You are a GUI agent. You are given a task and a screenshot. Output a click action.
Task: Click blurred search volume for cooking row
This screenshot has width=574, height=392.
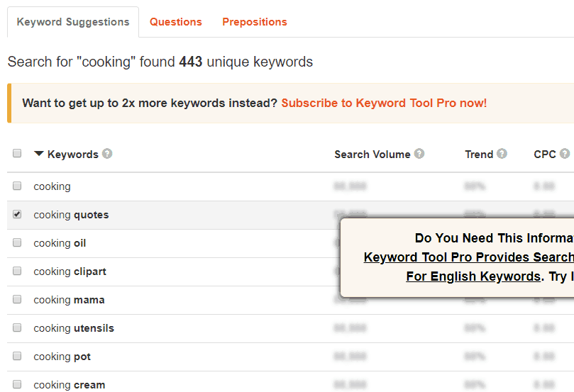coord(350,186)
